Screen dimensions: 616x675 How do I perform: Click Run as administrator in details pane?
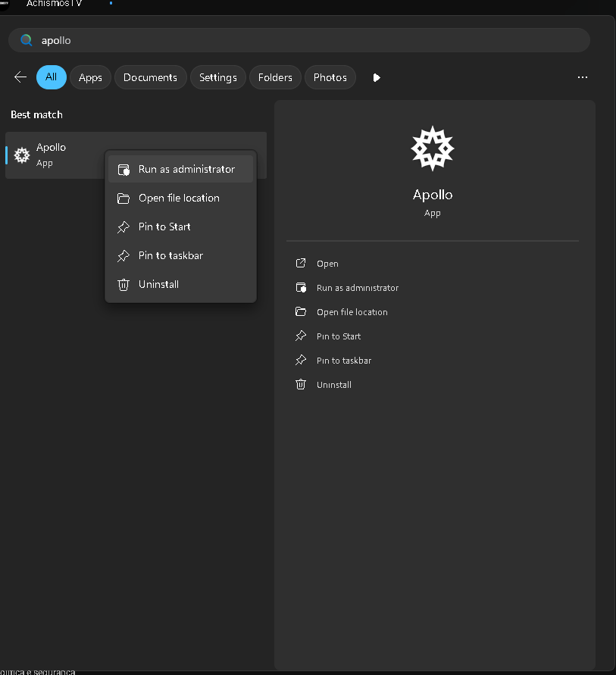[358, 288]
